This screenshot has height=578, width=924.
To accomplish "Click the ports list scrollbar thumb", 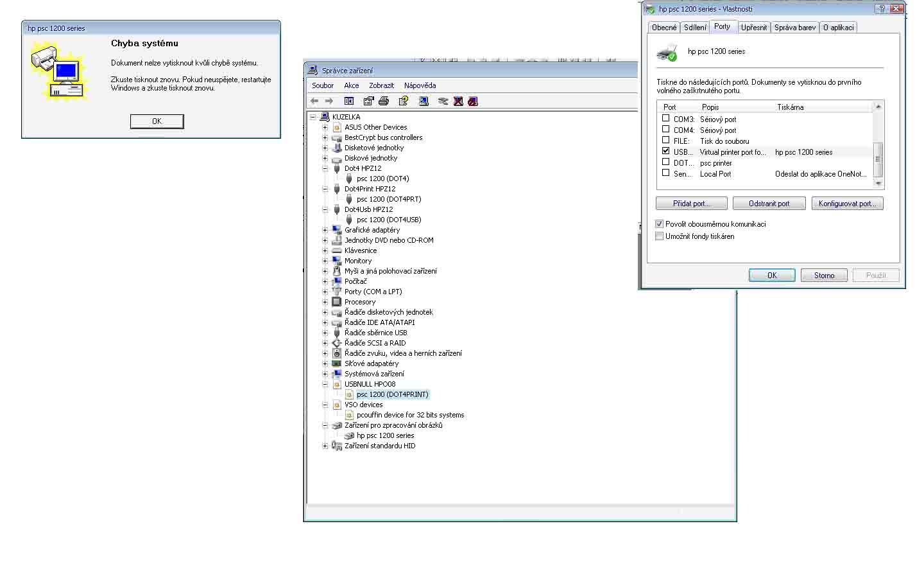I will tap(878, 159).
